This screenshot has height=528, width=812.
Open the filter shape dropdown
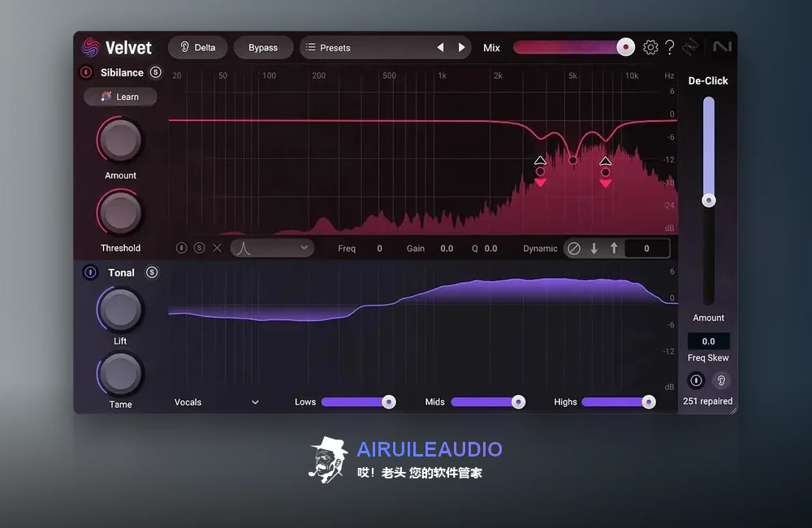coord(272,249)
